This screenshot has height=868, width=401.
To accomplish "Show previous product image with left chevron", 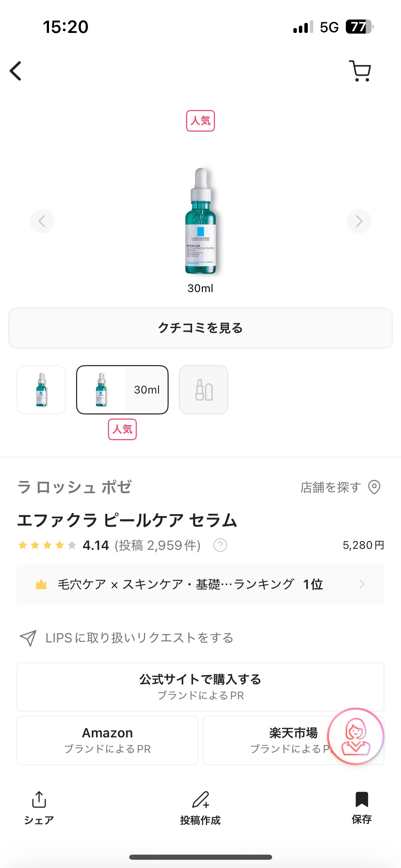I will pos(42,221).
